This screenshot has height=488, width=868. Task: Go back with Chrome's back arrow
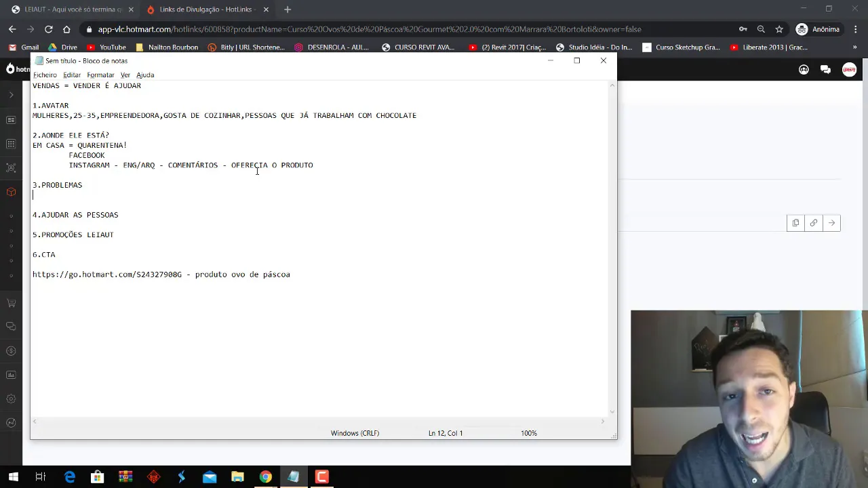[x=12, y=29]
